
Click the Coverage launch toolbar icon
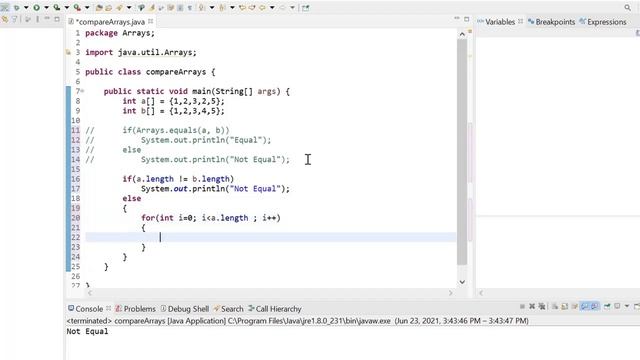click(x=57, y=8)
